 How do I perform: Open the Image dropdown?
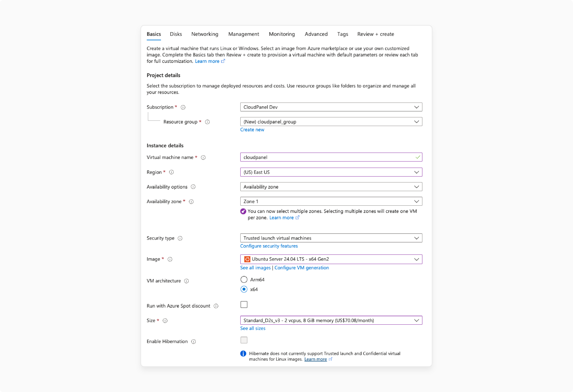331,259
